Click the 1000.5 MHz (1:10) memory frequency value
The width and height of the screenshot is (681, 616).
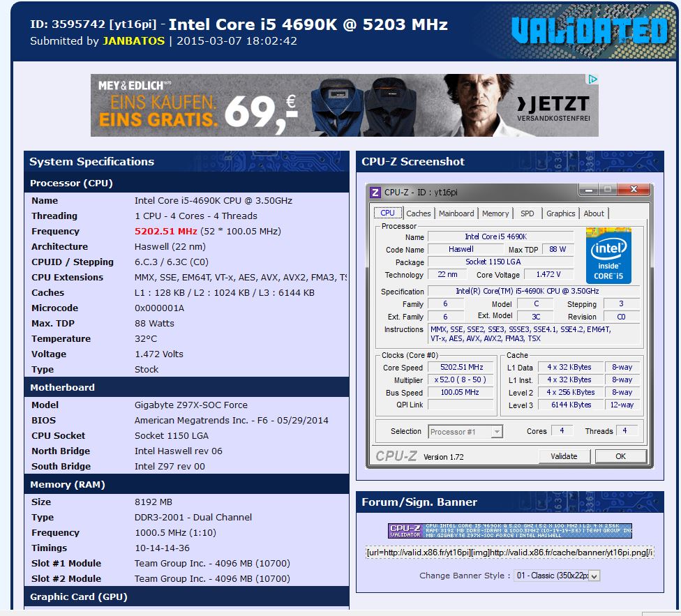click(x=175, y=533)
